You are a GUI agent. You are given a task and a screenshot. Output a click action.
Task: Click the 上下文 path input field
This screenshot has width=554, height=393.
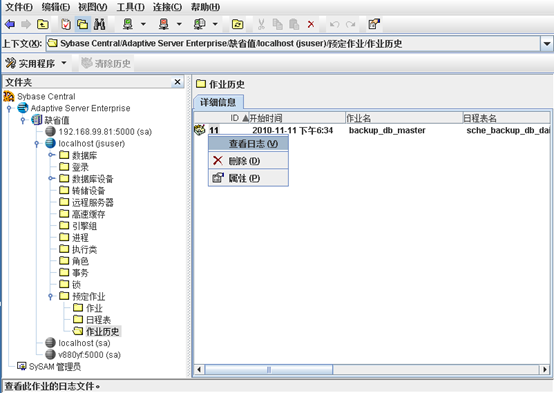[x=293, y=44]
